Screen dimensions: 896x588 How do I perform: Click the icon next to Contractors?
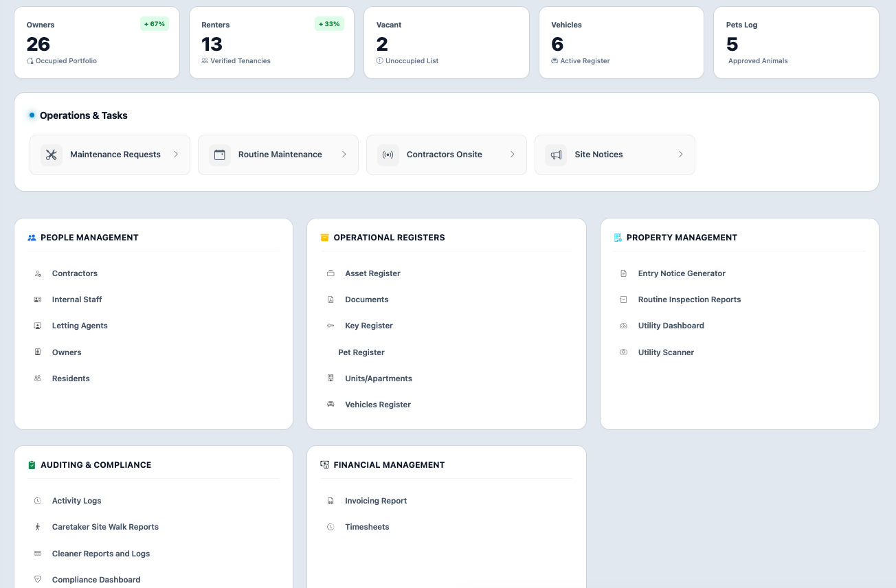(38, 273)
